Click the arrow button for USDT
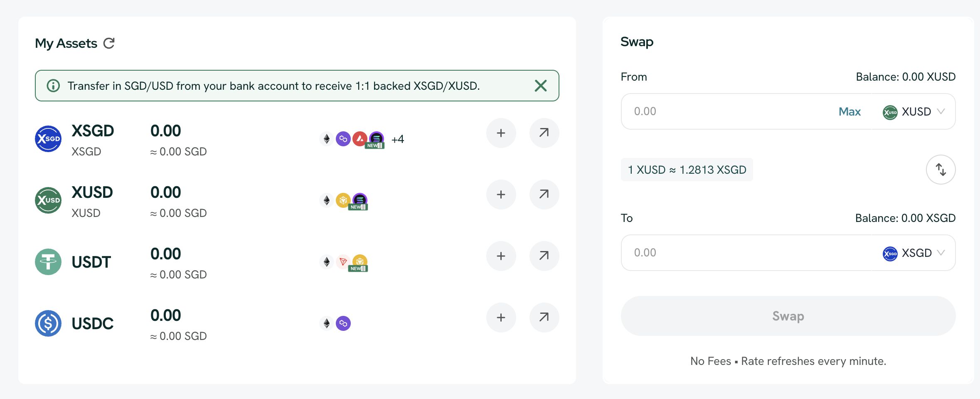980x399 pixels. tap(544, 256)
